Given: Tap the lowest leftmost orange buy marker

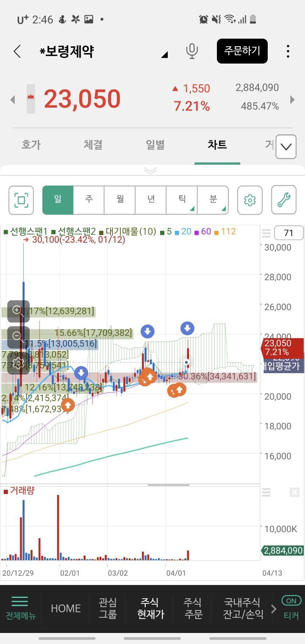Looking at the screenshot, I should tap(68, 405).
